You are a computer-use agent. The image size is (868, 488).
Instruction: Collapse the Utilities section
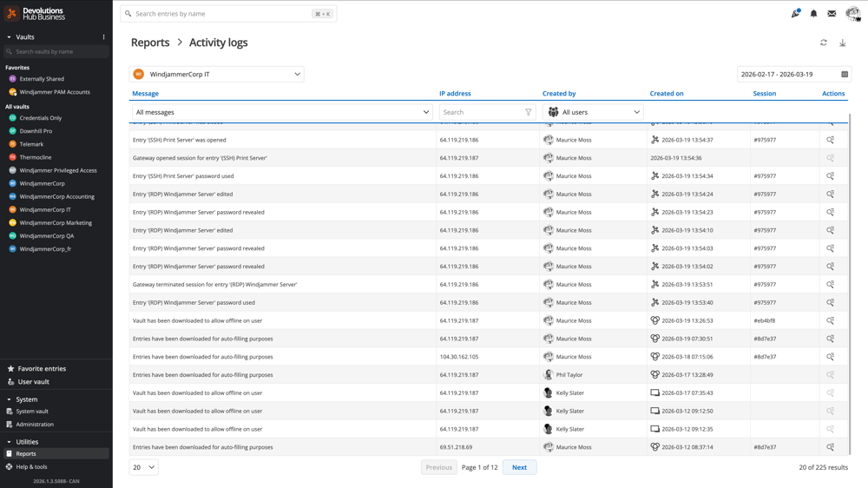point(9,442)
